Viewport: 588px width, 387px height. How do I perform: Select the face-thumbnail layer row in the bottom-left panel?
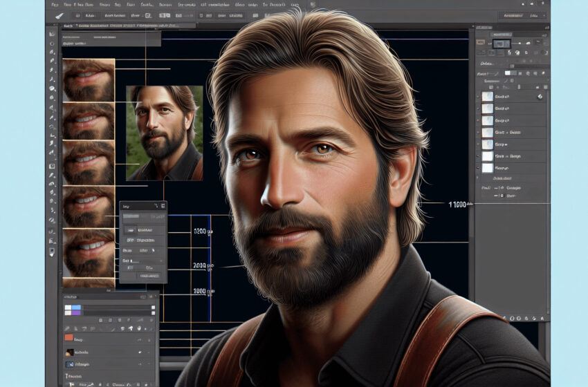coord(109,352)
